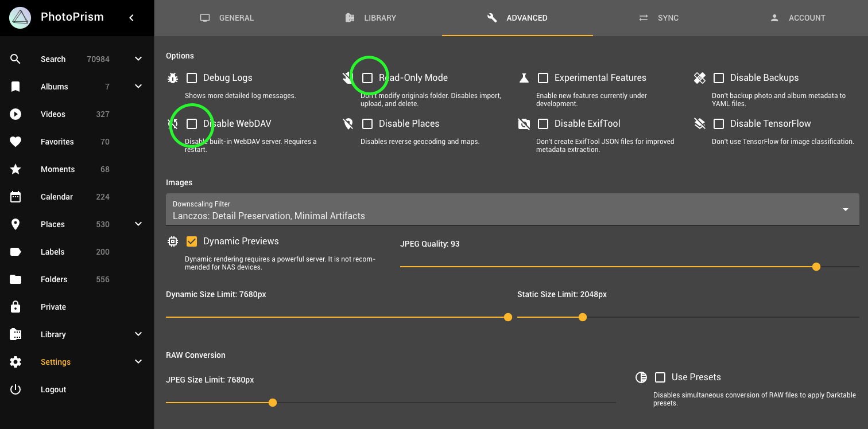This screenshot has height=429, width=868.
Task: Select the Places map pin icon
Action: 15,224
